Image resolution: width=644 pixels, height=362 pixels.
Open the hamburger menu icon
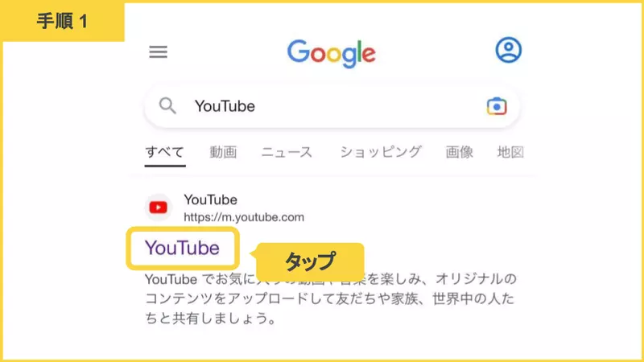[158, 52]
